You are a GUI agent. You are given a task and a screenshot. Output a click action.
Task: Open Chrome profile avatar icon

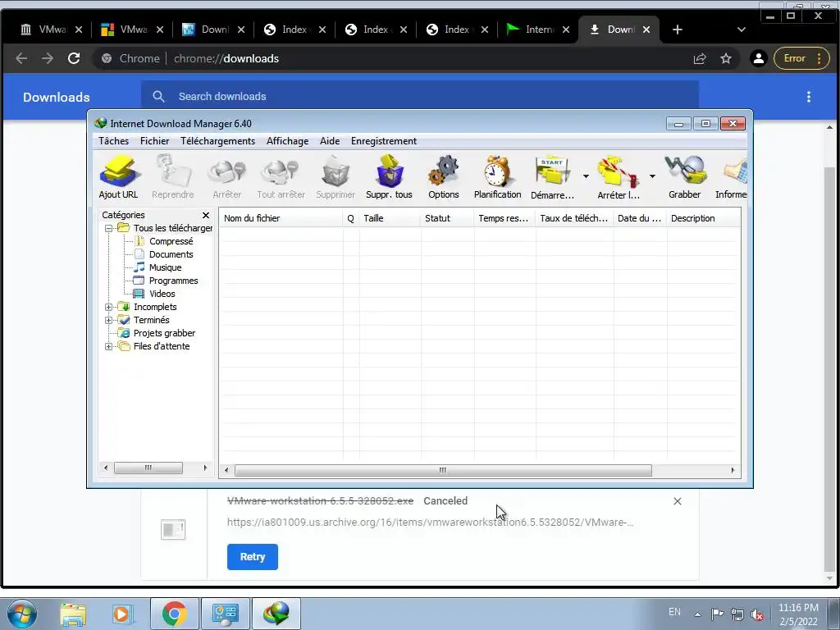point(759,58)
